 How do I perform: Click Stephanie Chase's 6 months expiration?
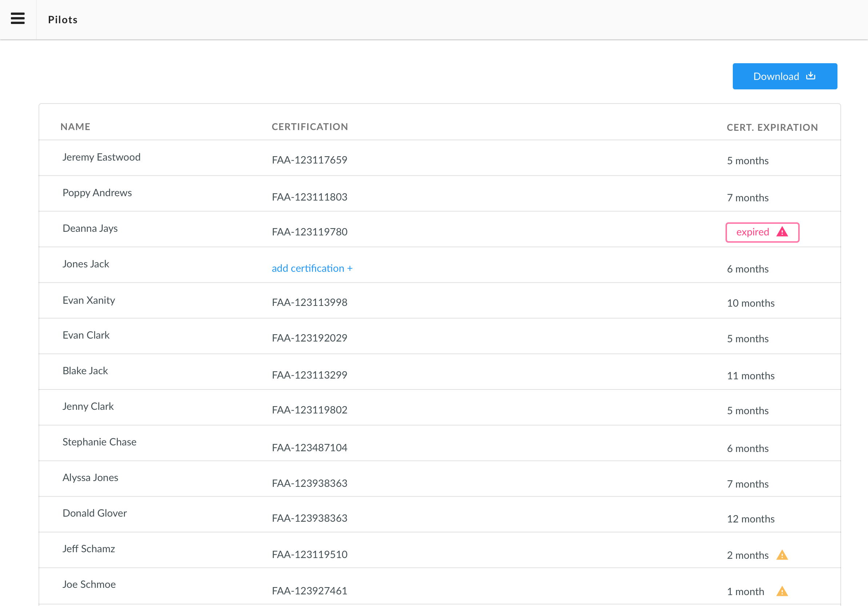pos(748,448)
